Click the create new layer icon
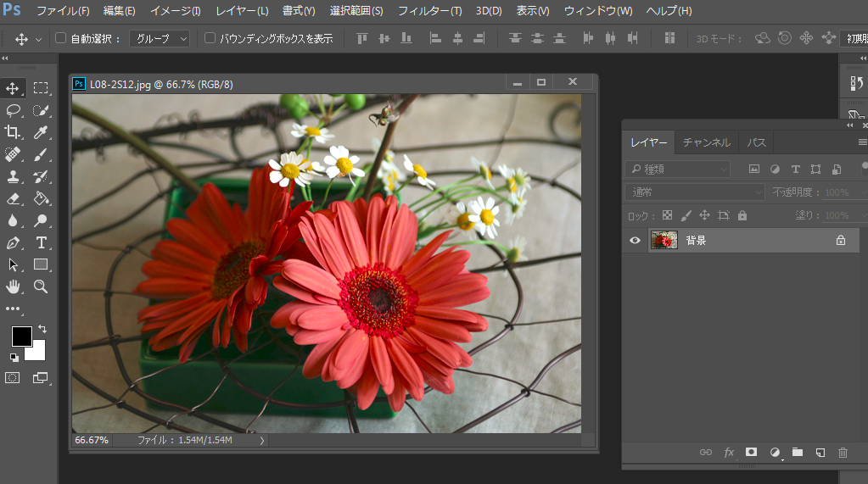This screenshot has height=484, width=868. click(x=820, y=453)
